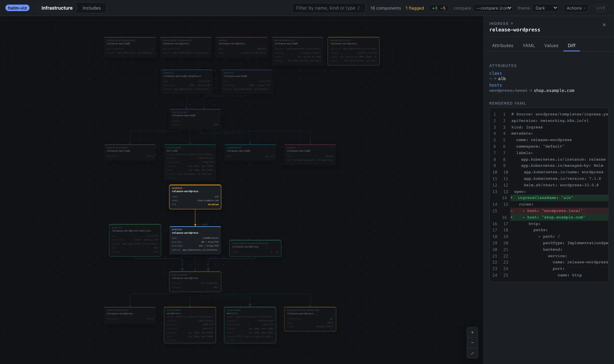Switch to the Includes view
This screenshot has height=364, width=614.
click(x=92, y=8)
